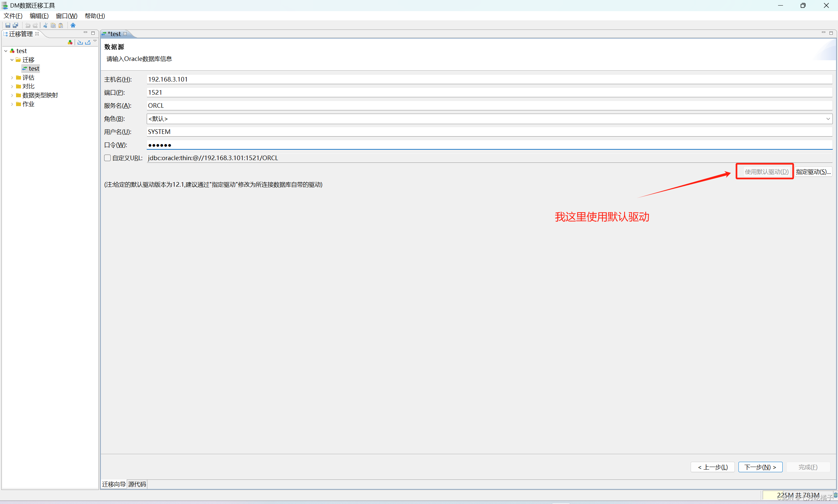Switch to the 迁移向导 bottom tab
The height and width of the screenshot is (504, 838).
(x=114, y=484)
